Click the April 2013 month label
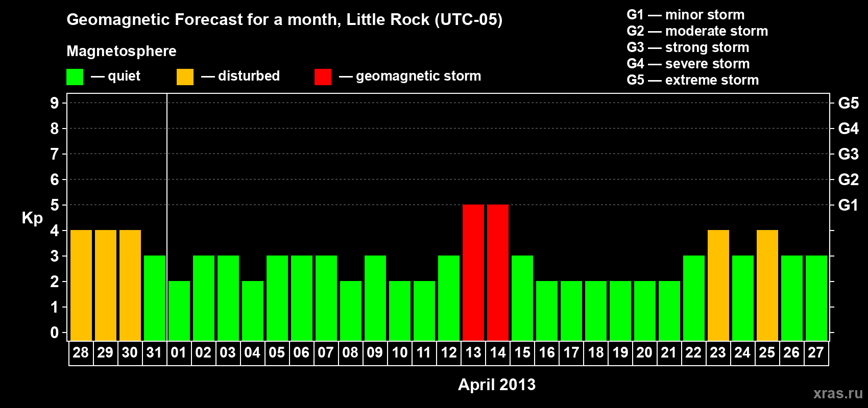Viewport: 868px width, 408px height. [497, 385]
